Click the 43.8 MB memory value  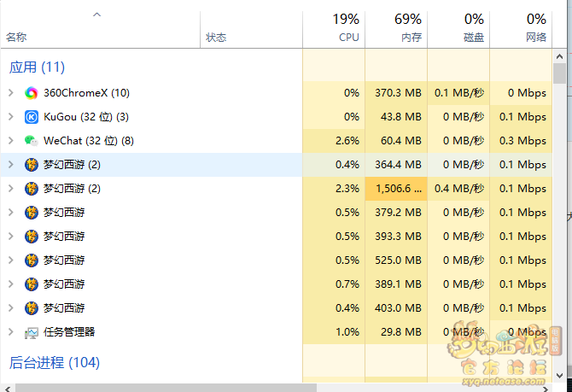(x=401, y=117)
